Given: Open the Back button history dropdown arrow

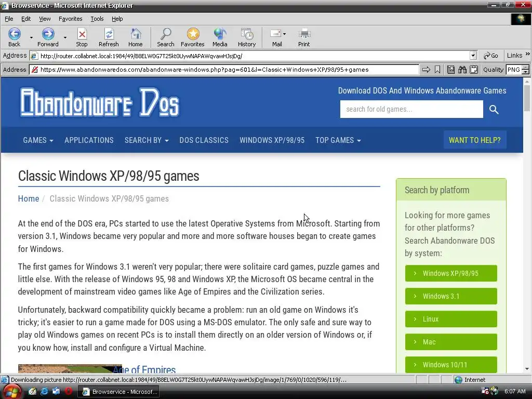Looking at the screenshot, I should pos(31,37).
